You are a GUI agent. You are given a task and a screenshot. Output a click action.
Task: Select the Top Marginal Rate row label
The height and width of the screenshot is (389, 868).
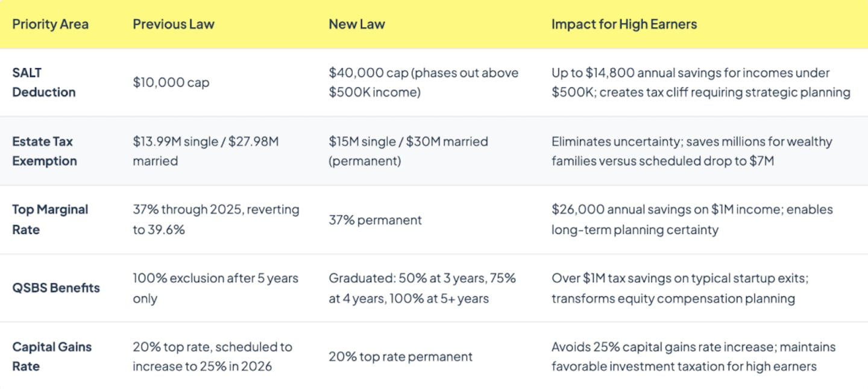(x=50, y=220)
